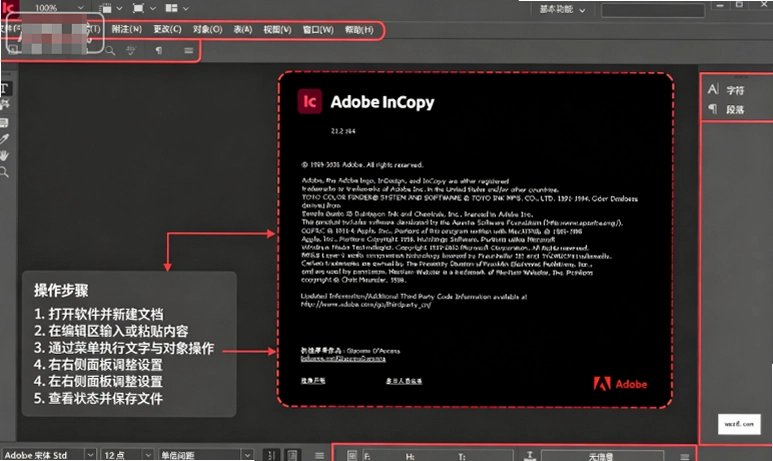Select the Note tool in left toolbar

pyautogui.click(x=4, y=122)
